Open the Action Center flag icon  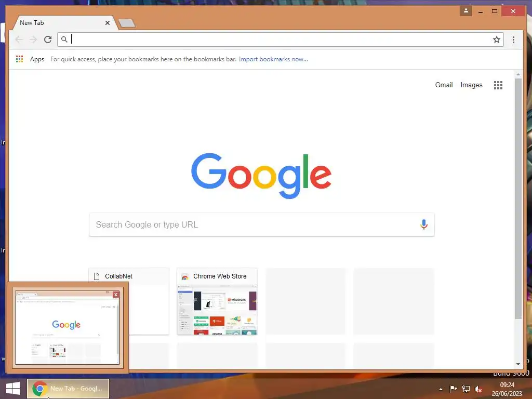point(453,389)
